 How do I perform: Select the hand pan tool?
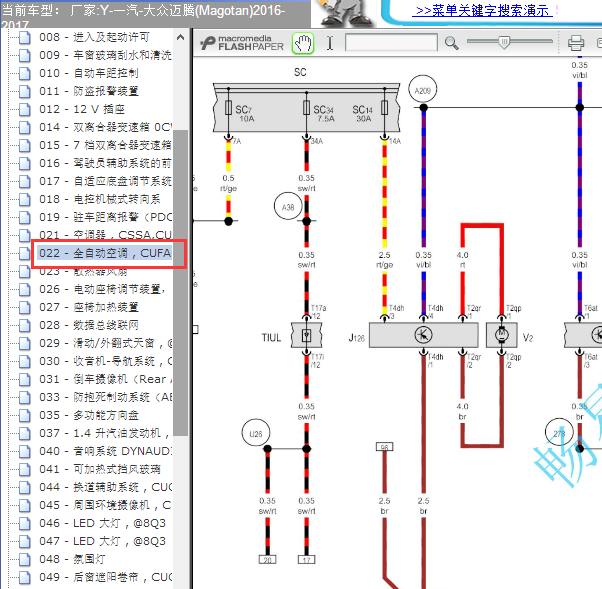pos(303,43)
